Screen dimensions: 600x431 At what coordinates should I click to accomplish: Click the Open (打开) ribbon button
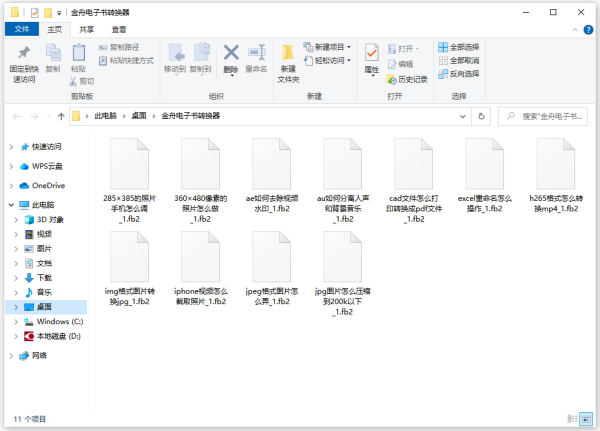[404, 49]
